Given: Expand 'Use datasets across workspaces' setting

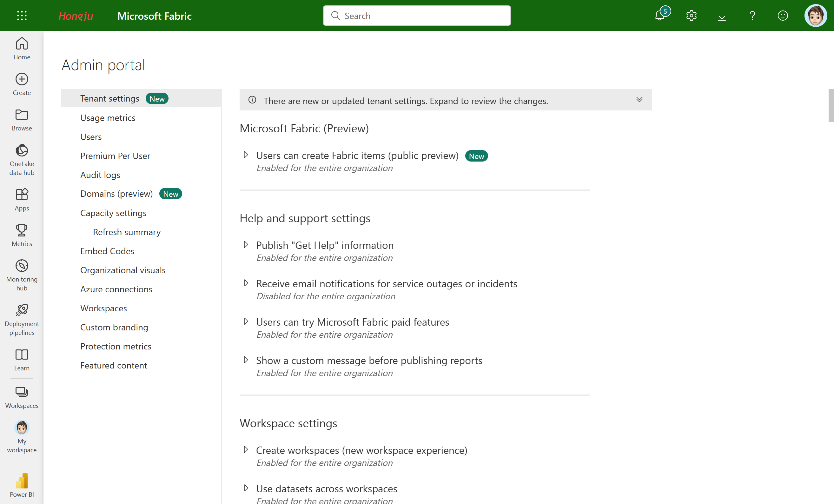Looking at the screenshot, I should click(x=246, y=488).
